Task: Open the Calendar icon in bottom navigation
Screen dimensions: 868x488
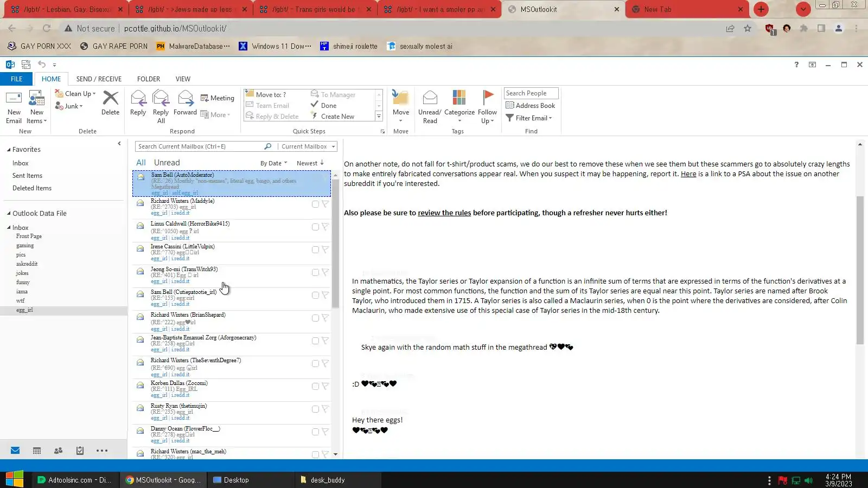Action: 37,451
